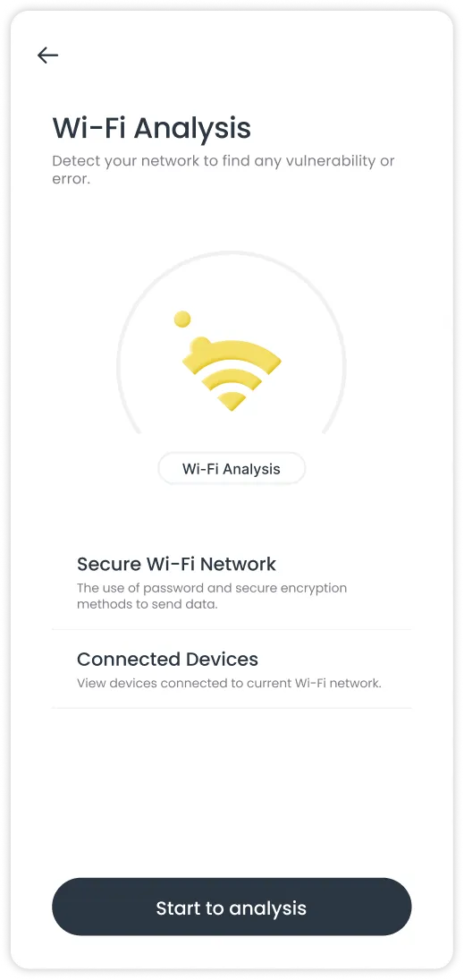This screenshot has height=980, width=464.
Task: Select the Wi-Fi Analysis pill label
Action: [x=232, y=469]
